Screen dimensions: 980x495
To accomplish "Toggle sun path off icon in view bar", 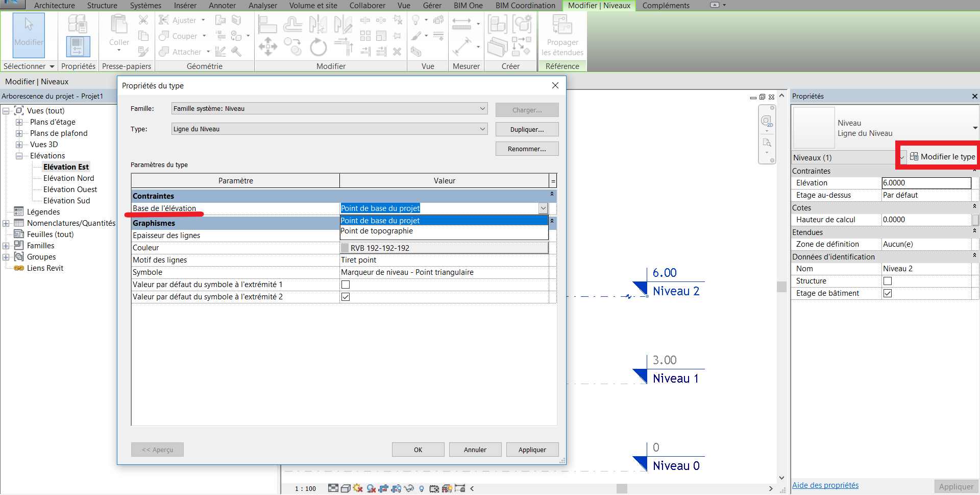I will [x=358, y=488].
